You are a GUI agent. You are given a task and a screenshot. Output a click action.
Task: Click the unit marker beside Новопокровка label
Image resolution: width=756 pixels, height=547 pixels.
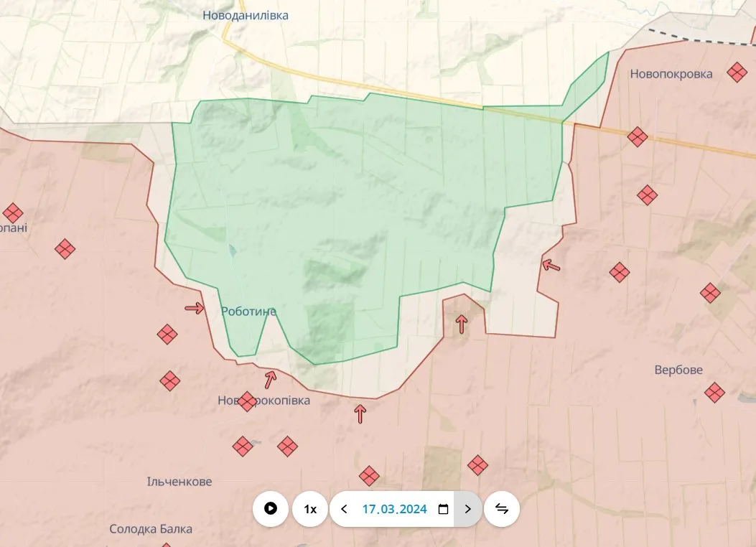coord(737,72)
